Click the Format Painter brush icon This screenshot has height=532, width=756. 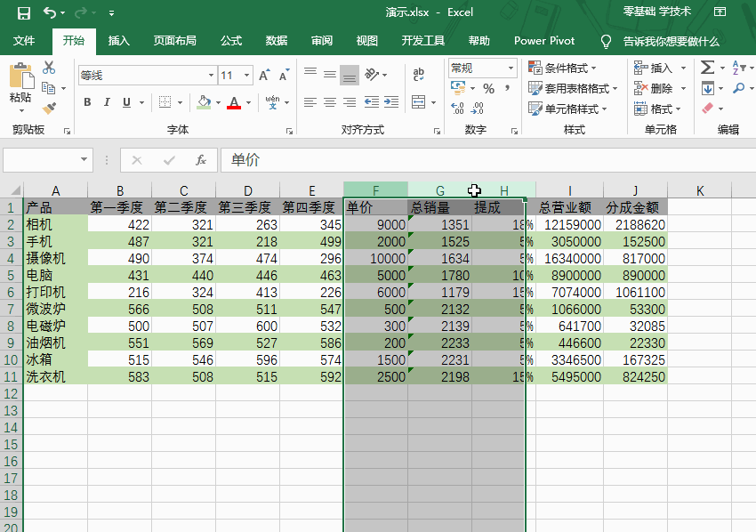(x=49, y=109)
